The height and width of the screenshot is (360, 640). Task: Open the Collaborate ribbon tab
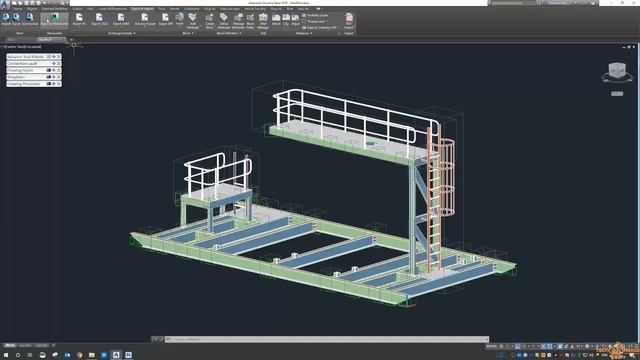coord(192,9)
